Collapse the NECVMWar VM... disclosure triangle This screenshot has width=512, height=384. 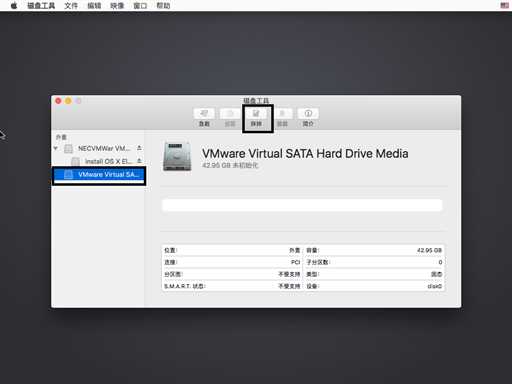tap(56, 148)
